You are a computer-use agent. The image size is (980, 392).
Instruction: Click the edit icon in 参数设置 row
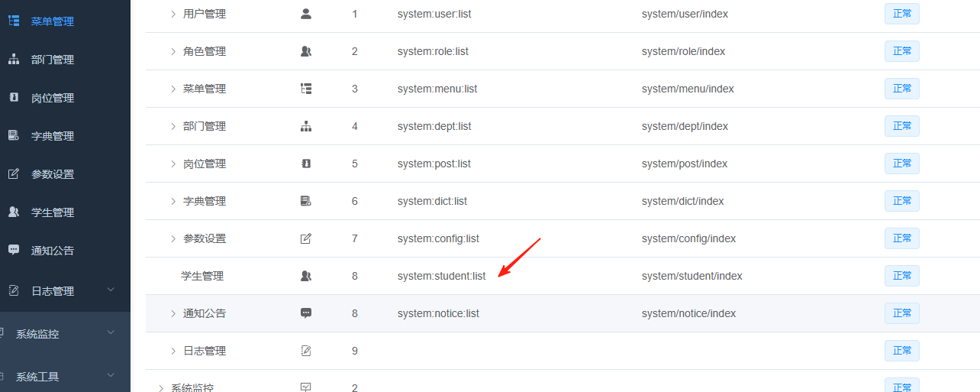[306, 238]
